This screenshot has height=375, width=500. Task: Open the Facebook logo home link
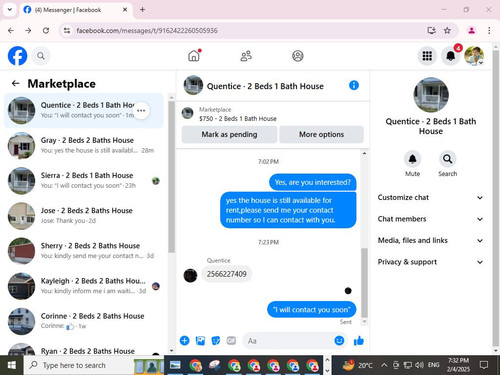(x=17, y=56)
